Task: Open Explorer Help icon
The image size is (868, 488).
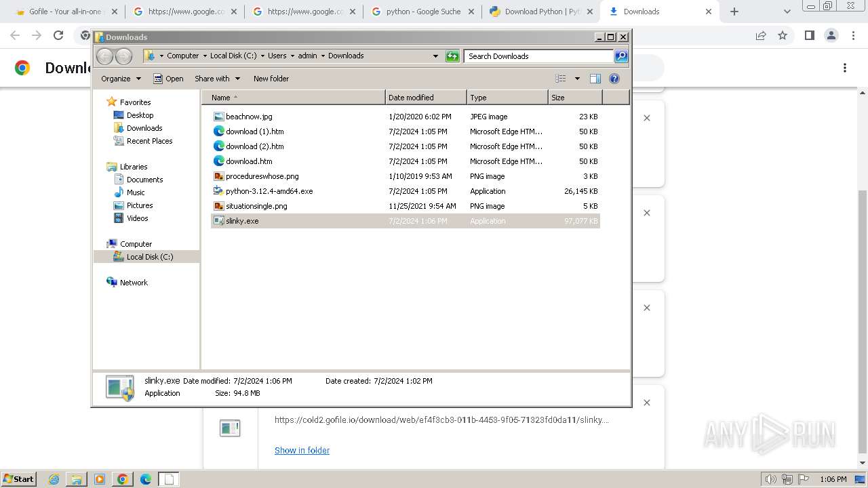Action: tap(614, 79)
